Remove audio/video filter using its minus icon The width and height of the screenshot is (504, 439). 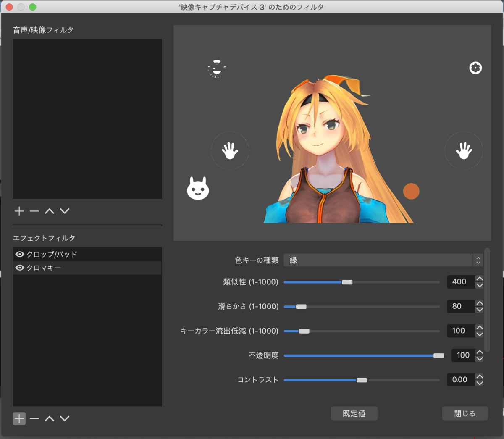(x=34, y=211)
